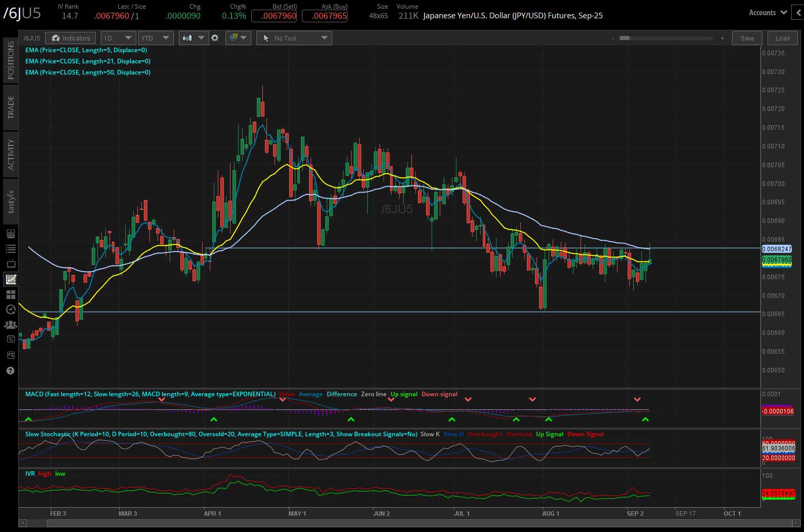The image size is (804, 532).
Task: Open the tastyfx side tab
Action: [x=11, y=201]
